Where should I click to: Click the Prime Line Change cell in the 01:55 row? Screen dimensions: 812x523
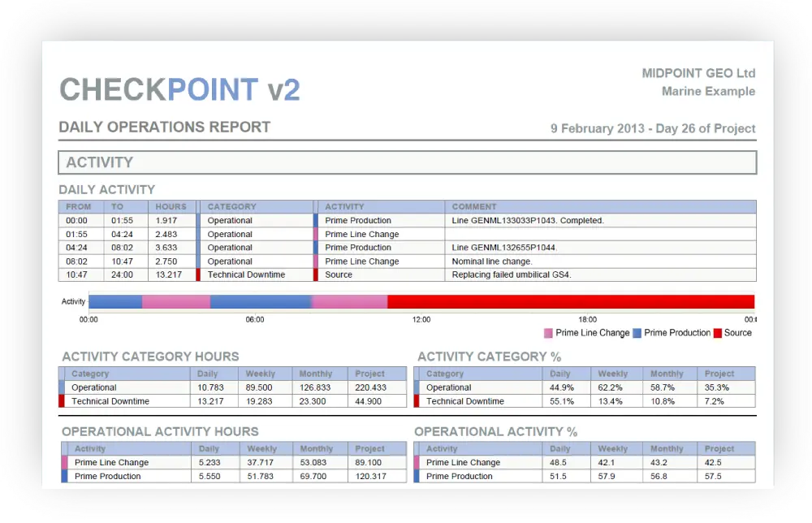click(362, 234)
